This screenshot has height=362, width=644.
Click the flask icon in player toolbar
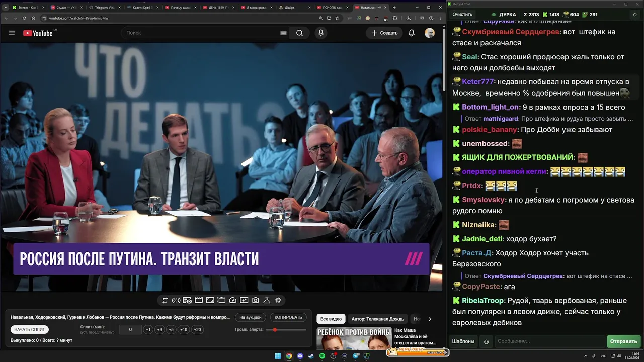(267, 300)
